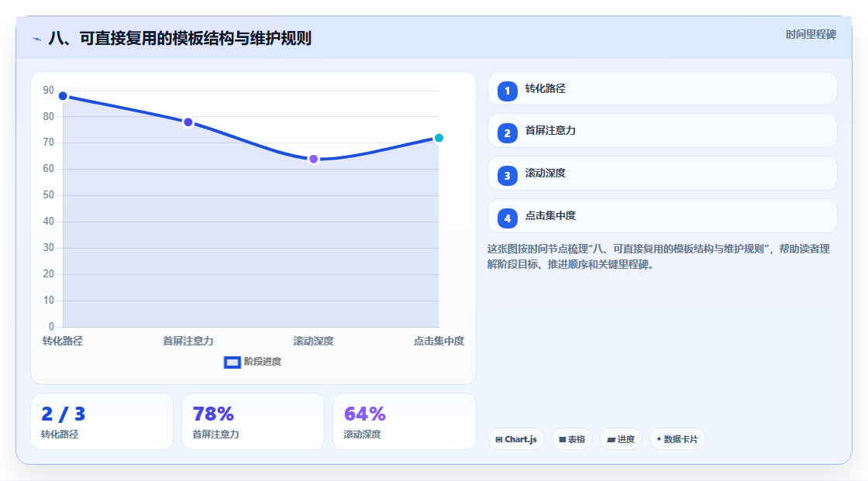
Task: Click the 点击集中度 x-axis label
Action: 439,341
